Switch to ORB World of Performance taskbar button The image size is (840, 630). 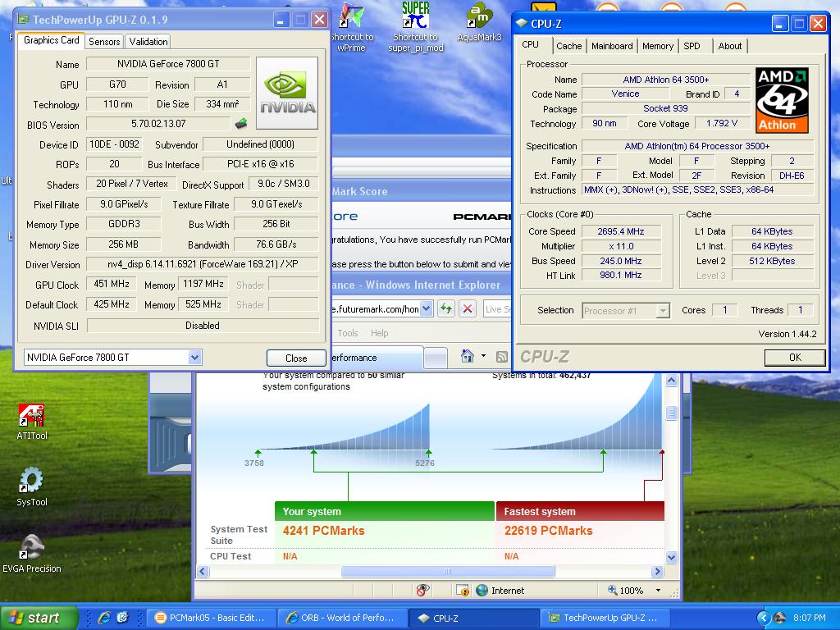point(342,618)
